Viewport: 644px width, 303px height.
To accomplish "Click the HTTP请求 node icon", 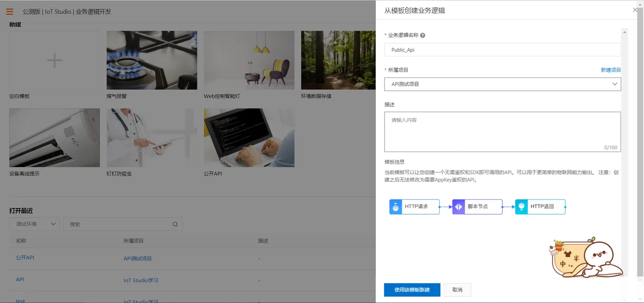I will pos(396,207).
